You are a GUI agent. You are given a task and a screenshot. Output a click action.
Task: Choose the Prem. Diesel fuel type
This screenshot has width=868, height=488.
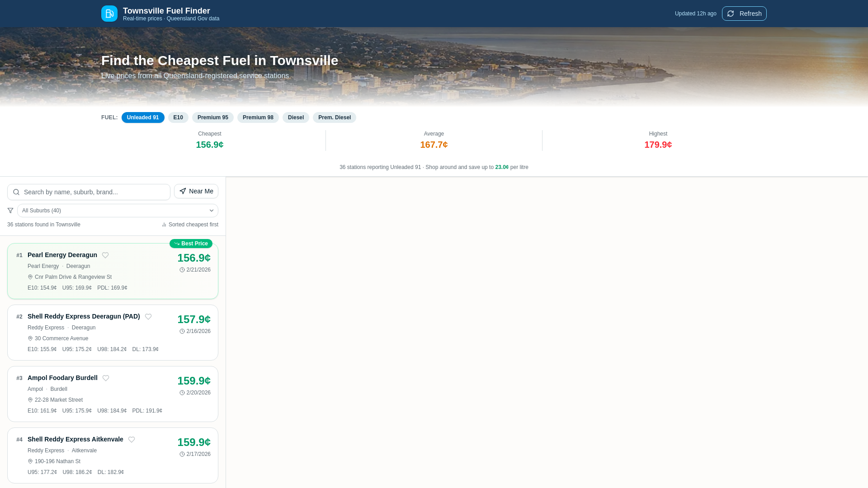335,117
